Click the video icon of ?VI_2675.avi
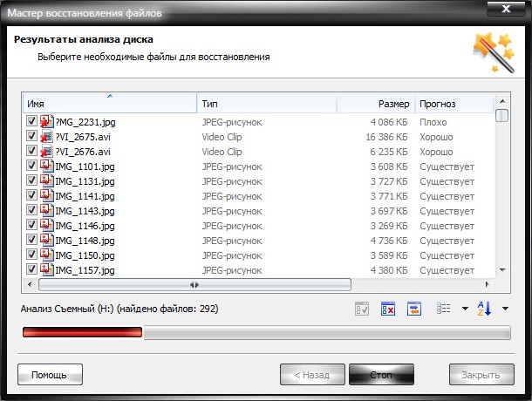Viewport: 532px width, 401px height. [x=47, y=137]
